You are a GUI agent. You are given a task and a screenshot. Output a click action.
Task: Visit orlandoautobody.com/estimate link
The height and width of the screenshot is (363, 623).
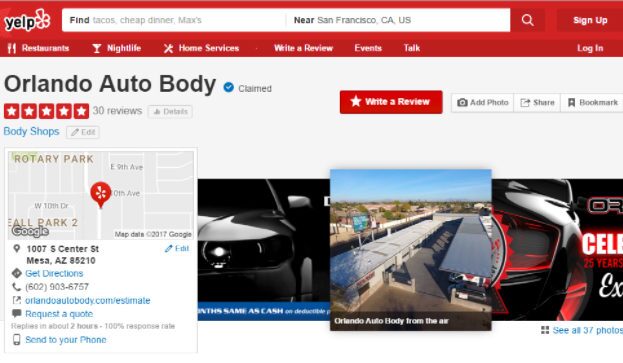click(88, 300)
